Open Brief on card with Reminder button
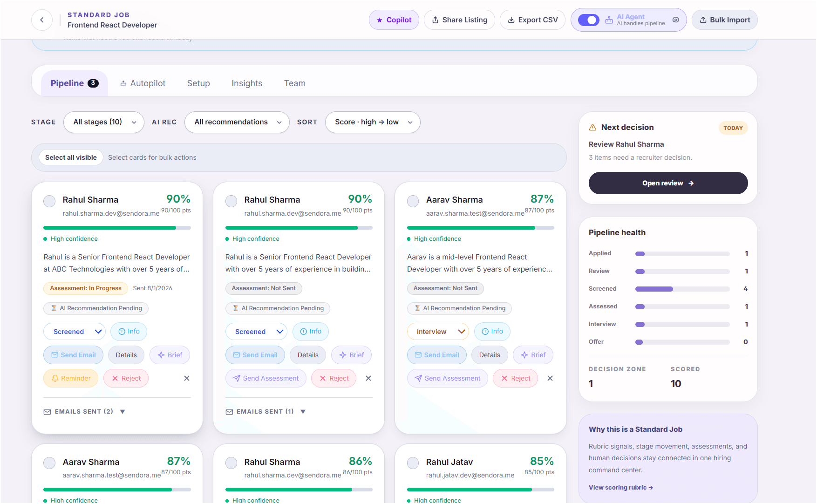Viewport: 817px width, 504px height. pos(170,355)
